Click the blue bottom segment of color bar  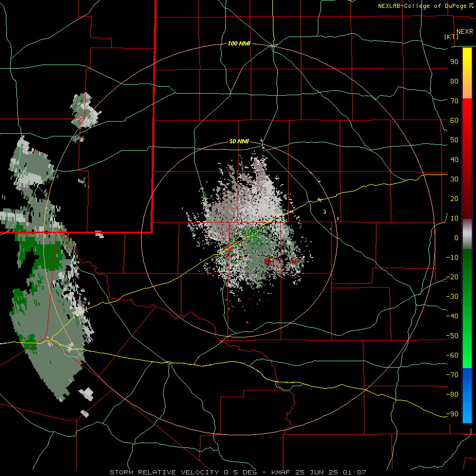pos(467,396)
